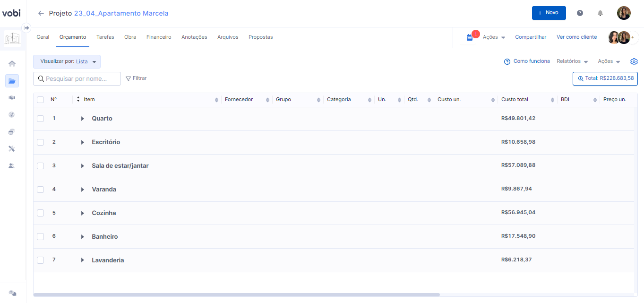Open the Relatórios dropdown
This screenshot has height=303, width=644.
click(x=572, y=61)
